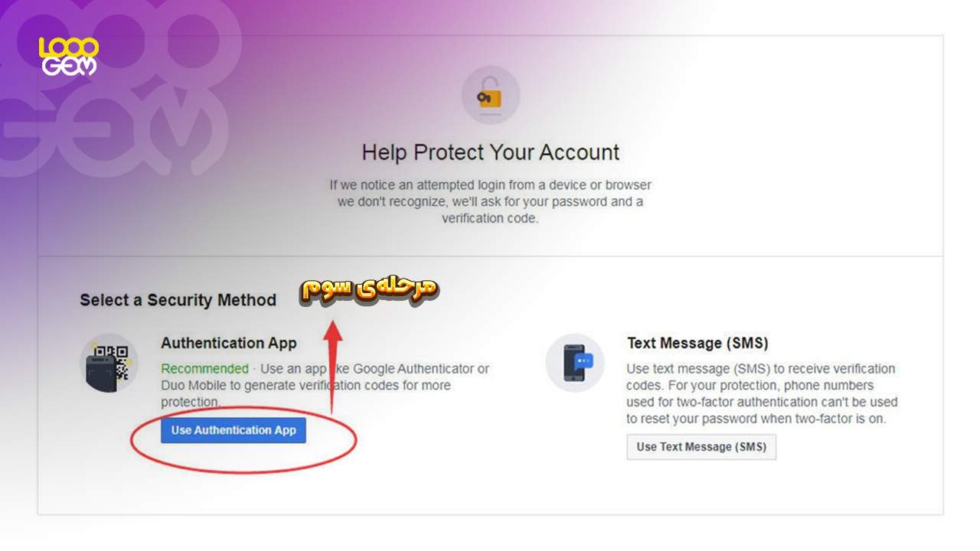Click the red oval around the button
This screenshot has width=980, height=551.
click(243, 439)
